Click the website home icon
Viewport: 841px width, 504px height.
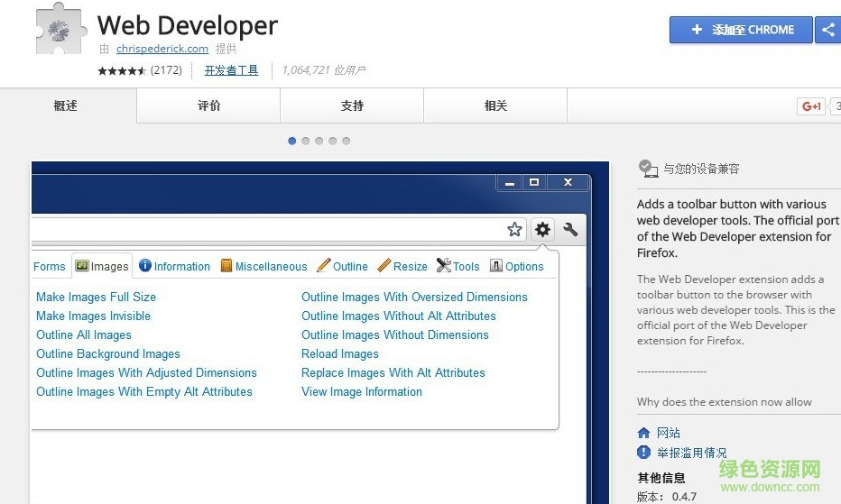[643, 433]
